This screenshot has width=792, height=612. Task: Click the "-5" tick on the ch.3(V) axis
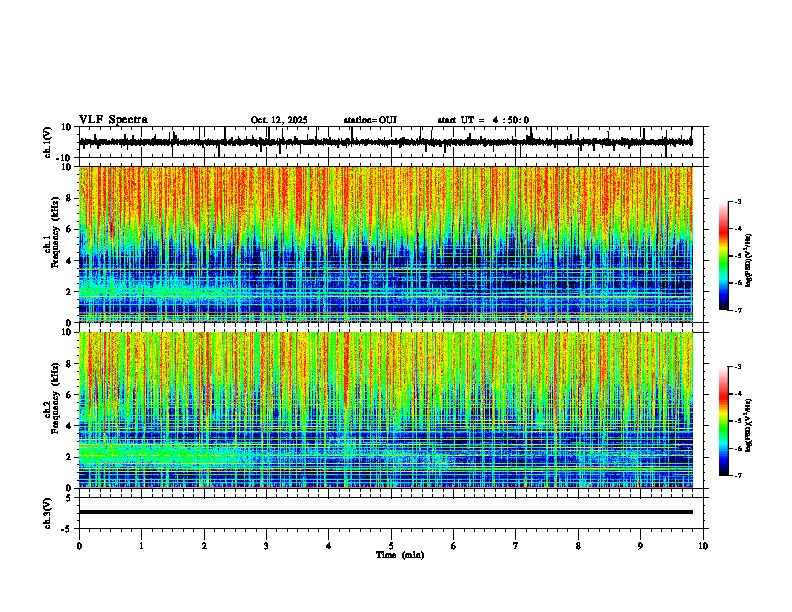[x=67, y=529]
